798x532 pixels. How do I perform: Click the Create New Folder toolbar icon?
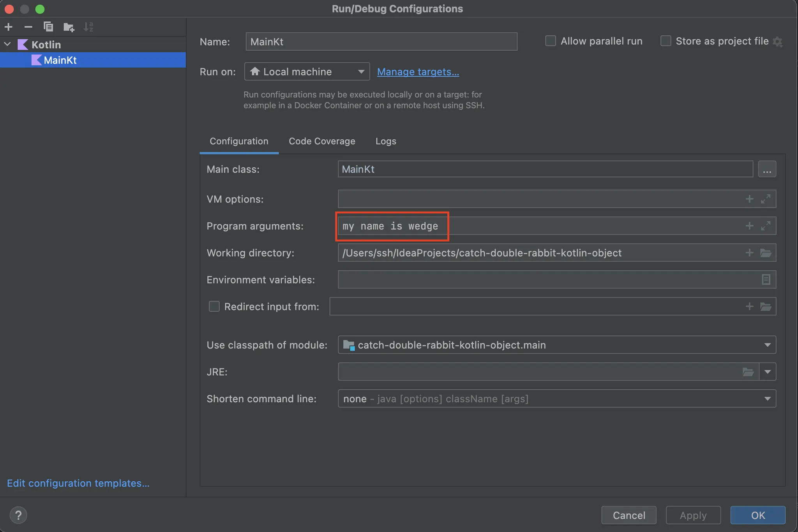[x=69, y=27]
